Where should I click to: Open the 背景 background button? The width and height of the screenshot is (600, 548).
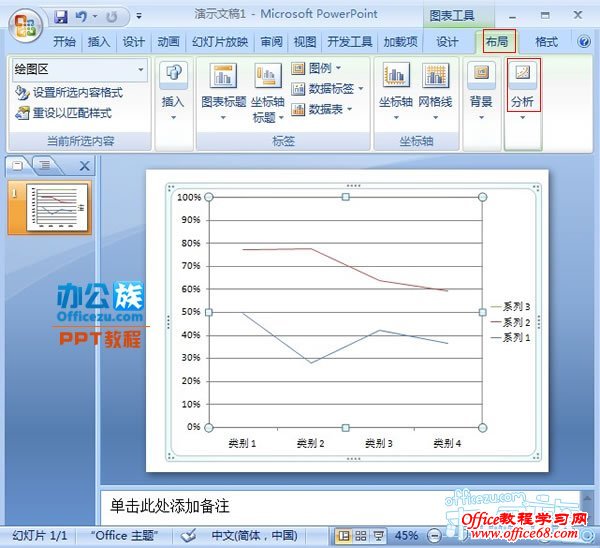481,90
